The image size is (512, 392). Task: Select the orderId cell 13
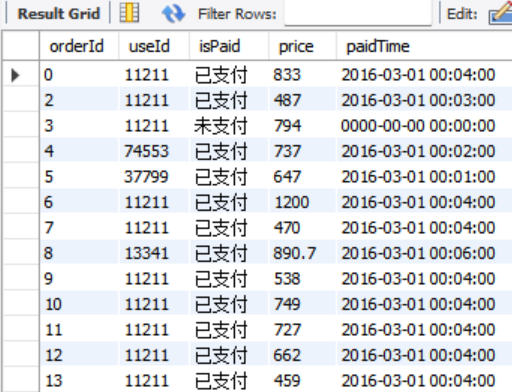pyautogui.click(x=79, y=380)
